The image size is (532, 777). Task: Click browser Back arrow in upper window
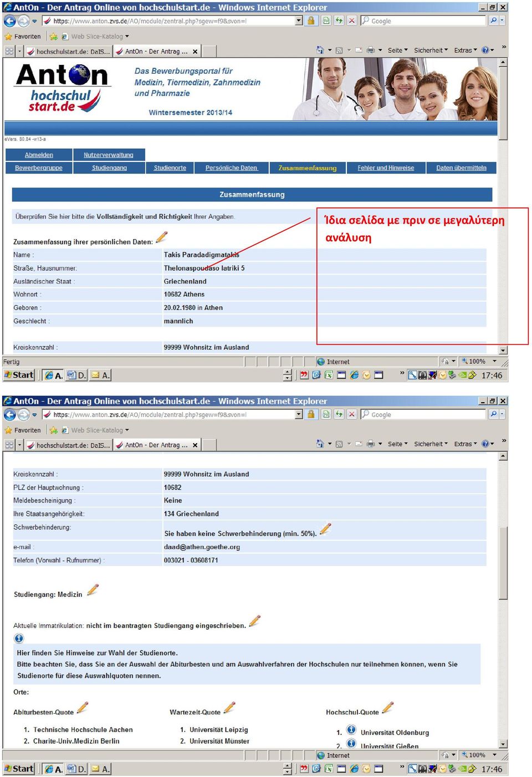point(10,21)
